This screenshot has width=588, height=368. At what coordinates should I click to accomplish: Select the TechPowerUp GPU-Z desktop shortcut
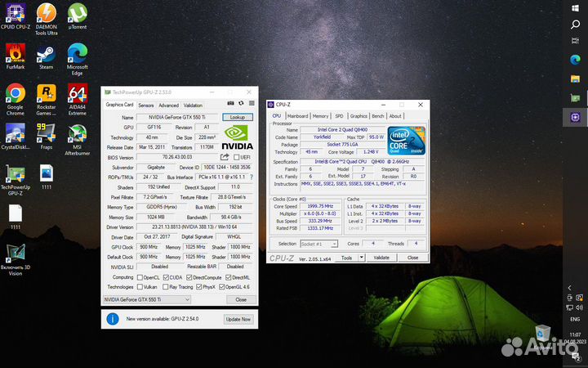[x=16, y=179]
